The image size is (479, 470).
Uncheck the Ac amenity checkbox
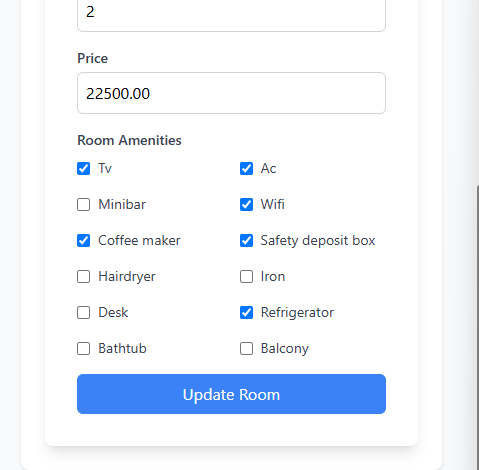point(246,168)
